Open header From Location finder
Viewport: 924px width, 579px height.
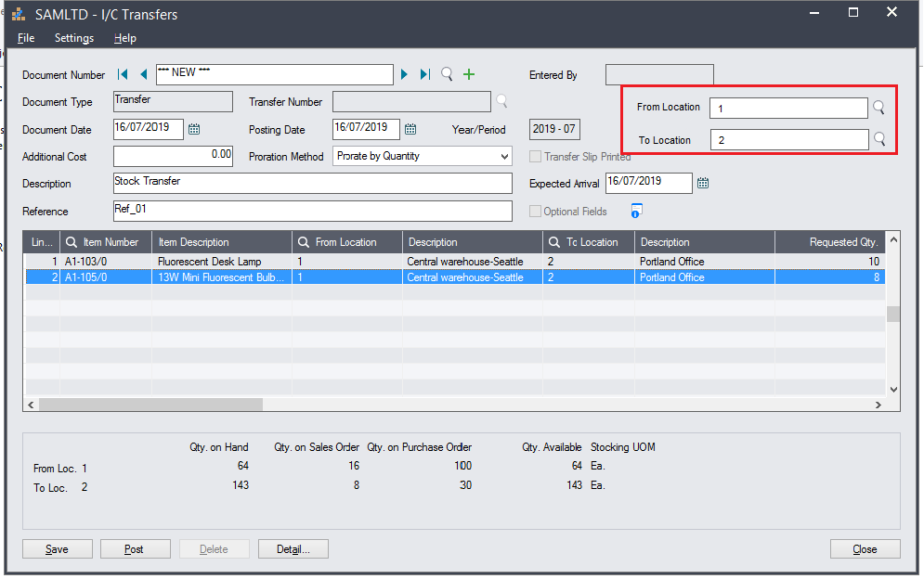(878, 108)
